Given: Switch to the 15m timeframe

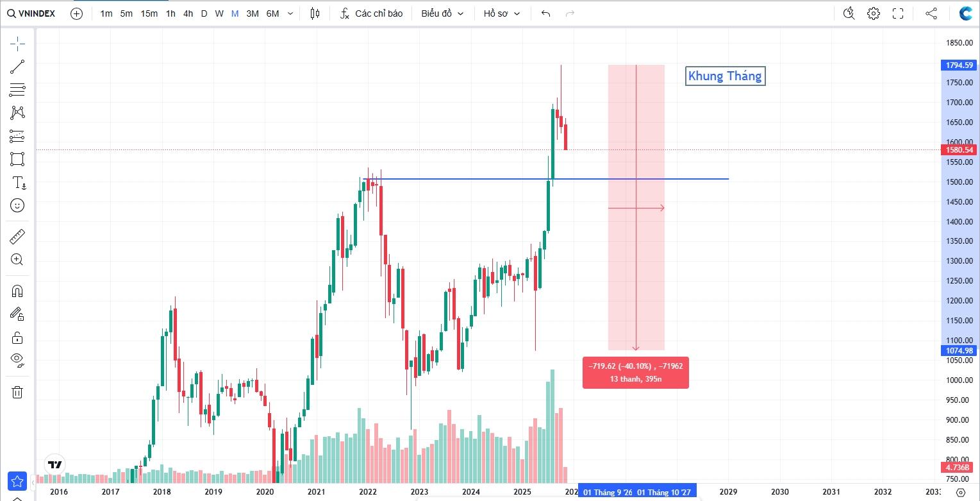Looking at the screenshot, I should pyautogui.click(x=149, y=13).
